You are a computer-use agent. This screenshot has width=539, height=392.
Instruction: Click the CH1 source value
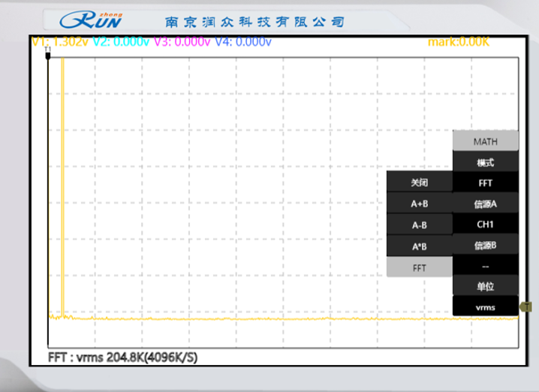485,224
